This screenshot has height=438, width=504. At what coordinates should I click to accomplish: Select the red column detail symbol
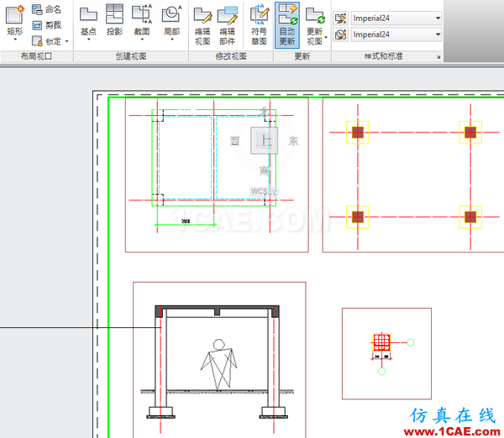(x=381, y=342)
